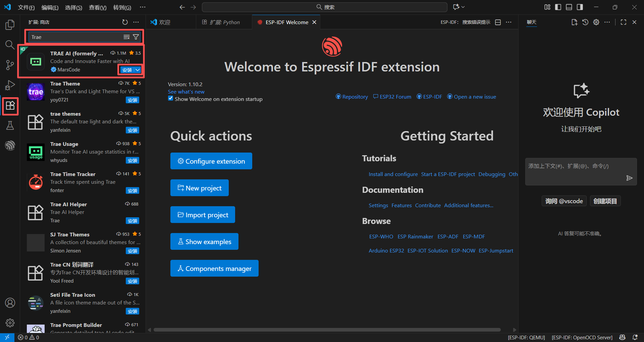This screenshot has width=644, height=342.
Task: Open the Source Control view
Action: [x=10, y=65]
